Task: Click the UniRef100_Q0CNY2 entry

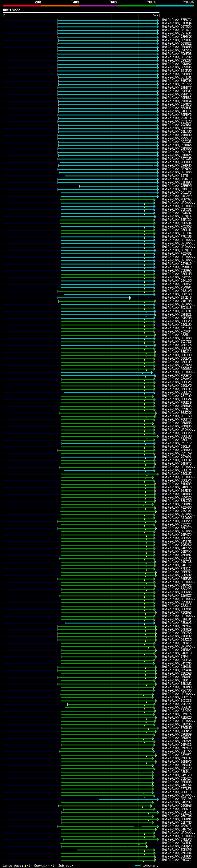Action: (177, 731)
